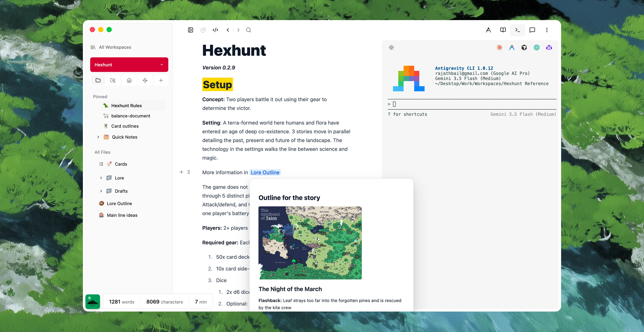Click the 8069 characters counter
The image size is (644, 332).
click(164, 302)
